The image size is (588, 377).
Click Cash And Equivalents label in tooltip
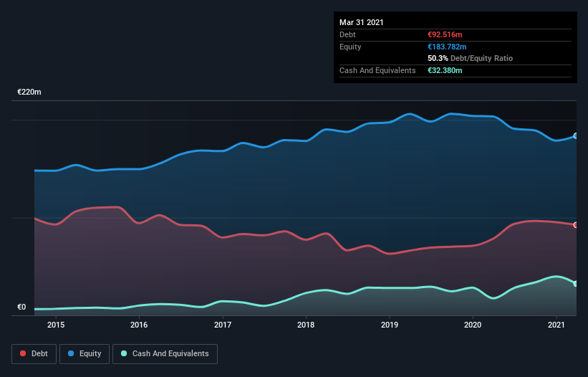[377, 70]
